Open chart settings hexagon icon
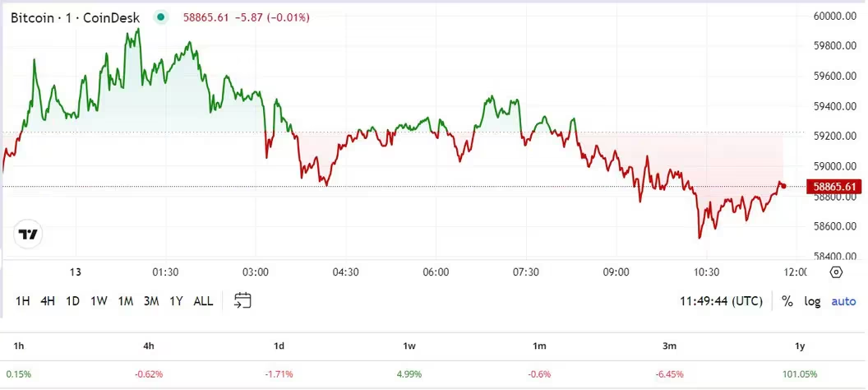868x390 pixels. (836, 272)
